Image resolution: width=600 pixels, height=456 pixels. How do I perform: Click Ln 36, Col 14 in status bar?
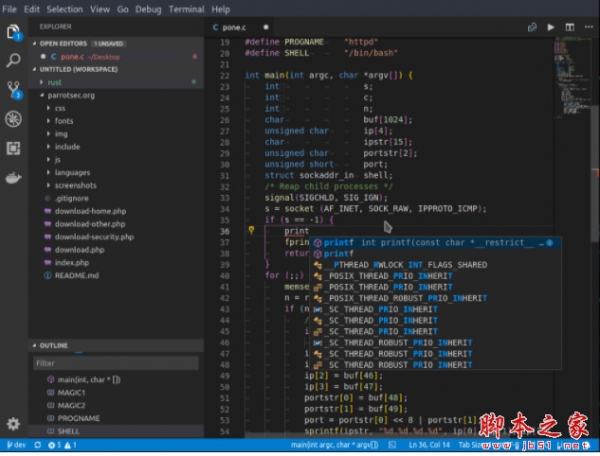point(429,445)
